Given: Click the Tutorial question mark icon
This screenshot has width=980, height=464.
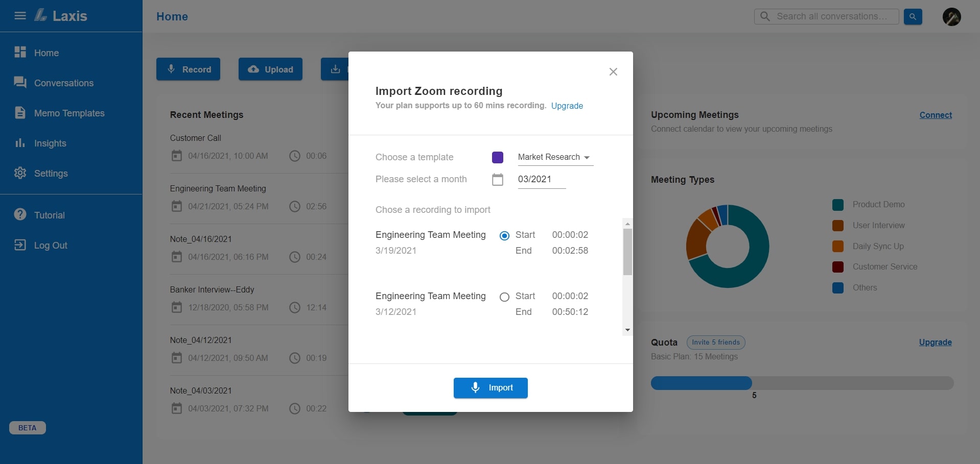Looking at the screenshot, I should pyautogui.click(x=20, y=214).
